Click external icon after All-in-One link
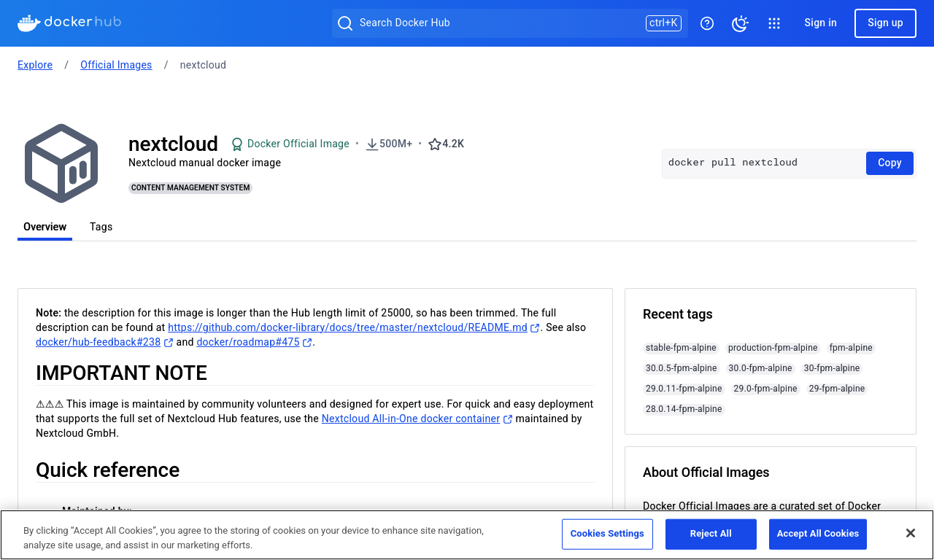Image resolution: width=934 pixels, height=560 pixels. click(508, 419)
